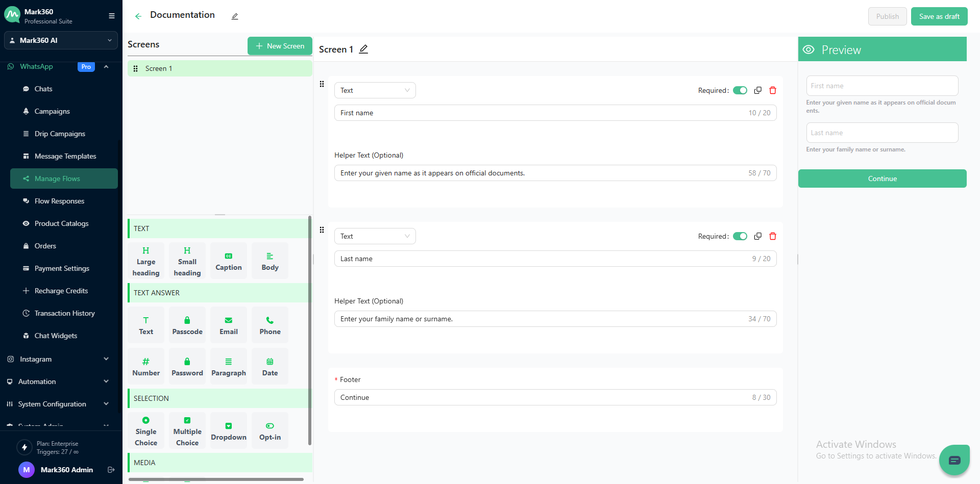Navigate to Flow Responses
The image size is (980, 484).
pyautogui.click(x=59, y=201)
